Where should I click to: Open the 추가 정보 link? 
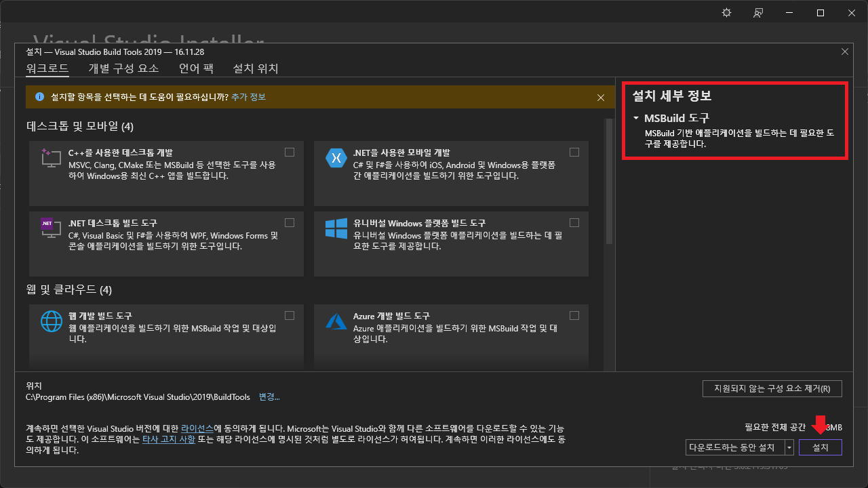tap(248, 98)
